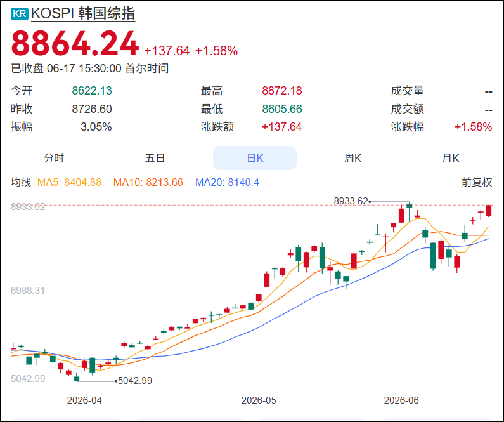Switch to the 五日 tab

click(155, 158)
